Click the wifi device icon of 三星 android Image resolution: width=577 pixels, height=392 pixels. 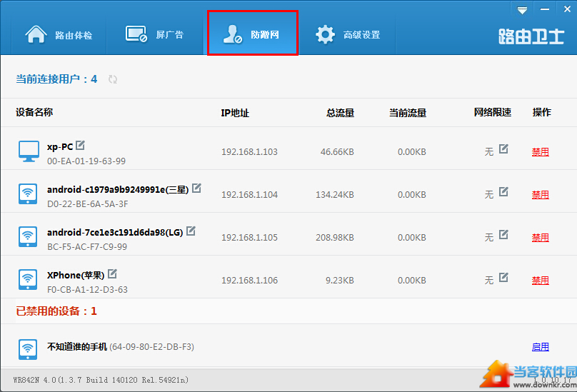point(28,194)
